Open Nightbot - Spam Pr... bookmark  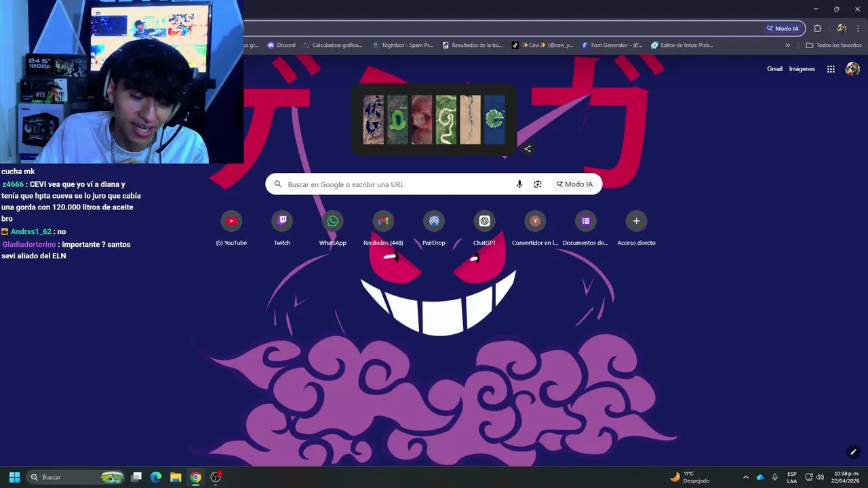403,45
